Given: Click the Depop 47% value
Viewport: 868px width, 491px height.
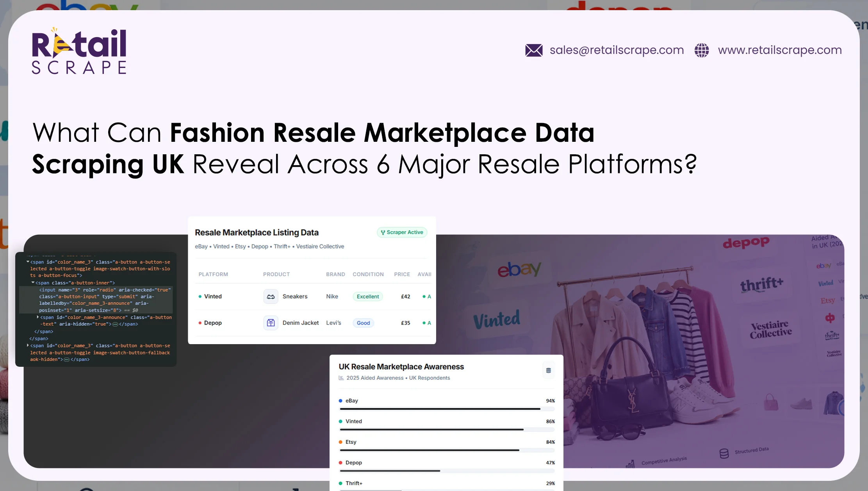Looking at the screenshot, I should pos(550,463).
